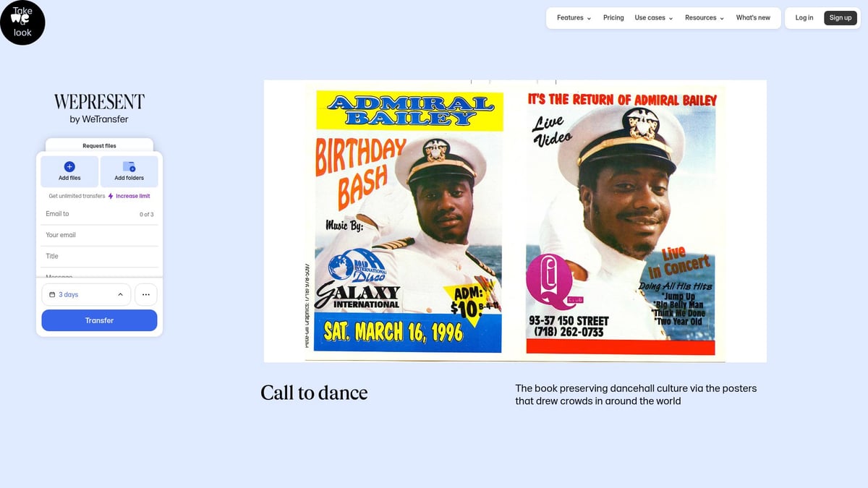Open the Features dropdown menu
Screen dimensions: 868x488
(574, 18)
